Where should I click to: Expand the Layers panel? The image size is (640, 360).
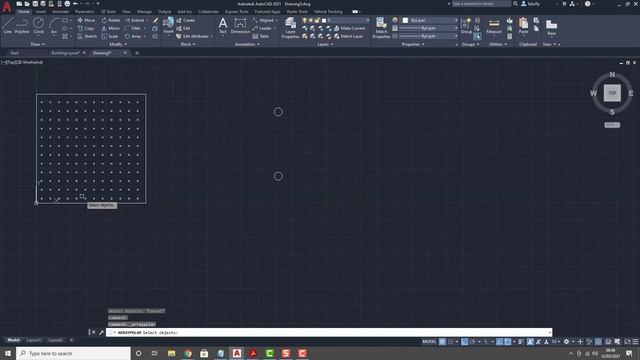325,44
